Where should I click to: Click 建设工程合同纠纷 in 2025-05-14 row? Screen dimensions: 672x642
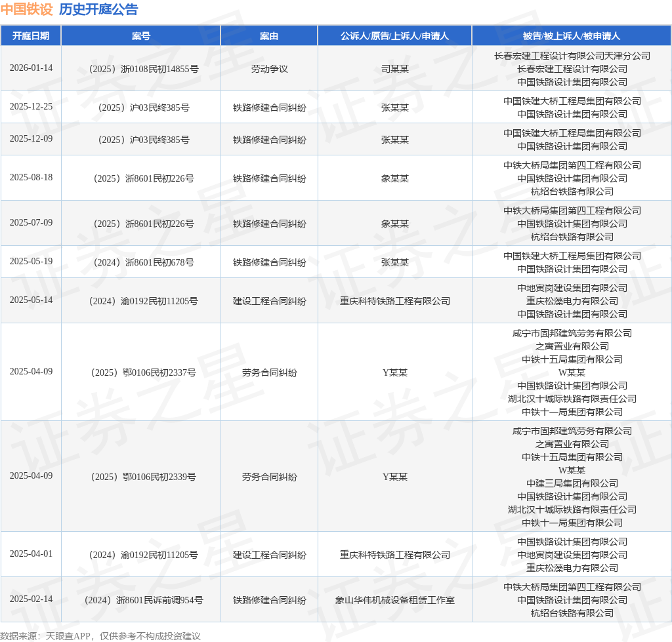pos(269,301)
